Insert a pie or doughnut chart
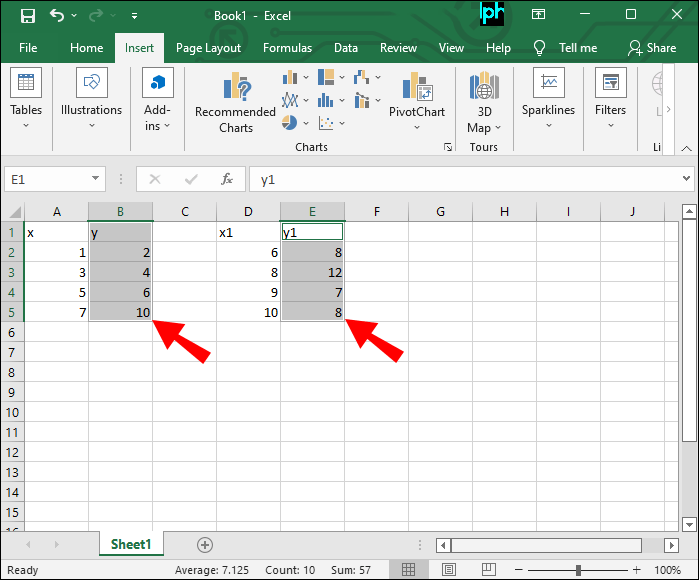 (289, 123)
